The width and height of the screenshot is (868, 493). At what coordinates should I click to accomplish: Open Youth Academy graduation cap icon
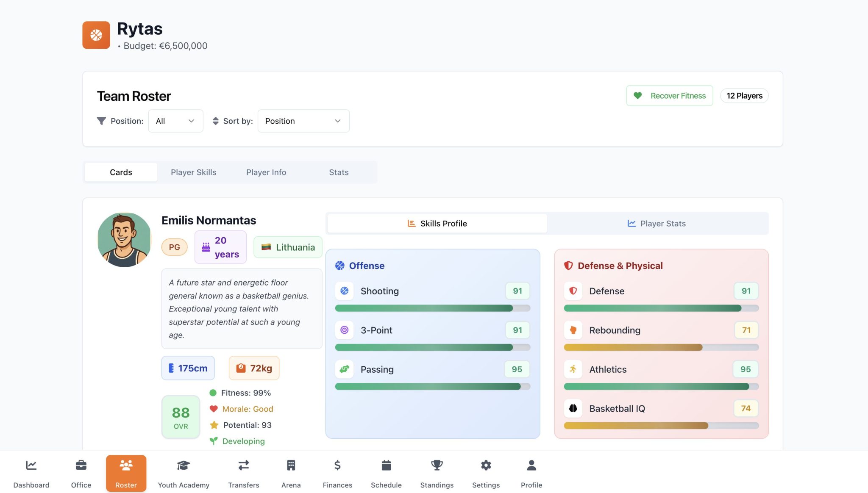pos(183,465)
